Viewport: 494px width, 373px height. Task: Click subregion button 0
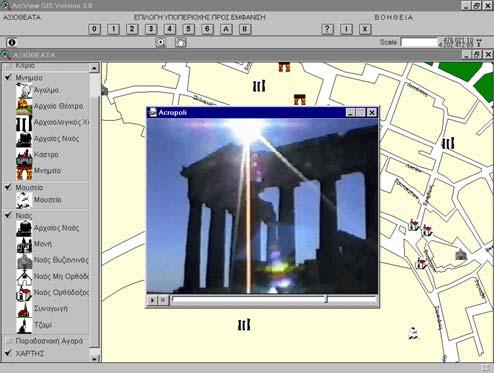(94, 29)
